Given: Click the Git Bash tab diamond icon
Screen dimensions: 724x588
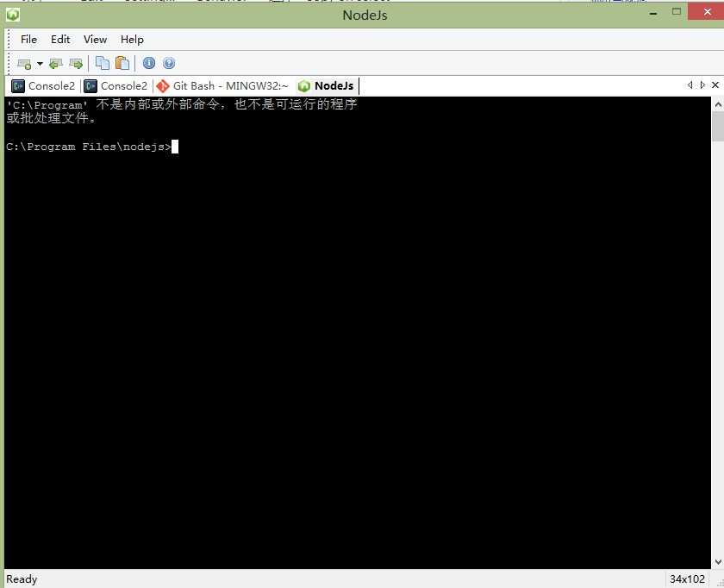Looking at the screenshot, I should (x=163, y=86).
